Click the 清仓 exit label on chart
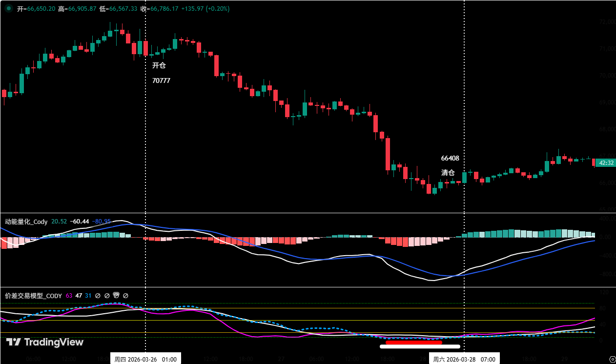 click(x=448, y=173)
